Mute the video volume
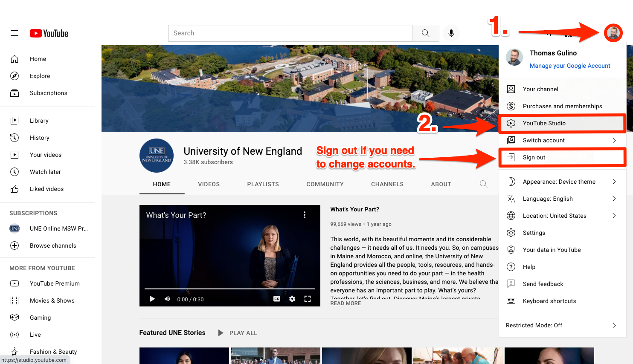The image size is (633, 364). (x=167, y=299)
